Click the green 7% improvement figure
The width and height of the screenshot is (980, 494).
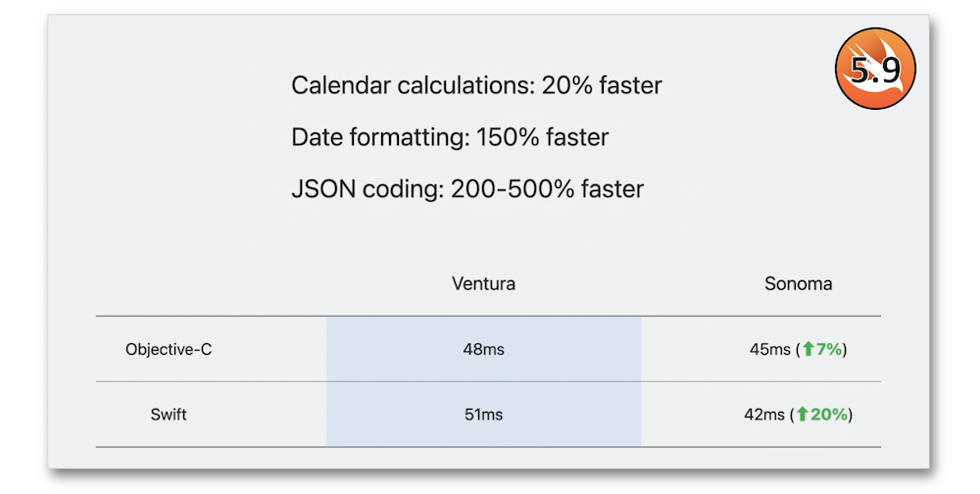tap(829, 349)
